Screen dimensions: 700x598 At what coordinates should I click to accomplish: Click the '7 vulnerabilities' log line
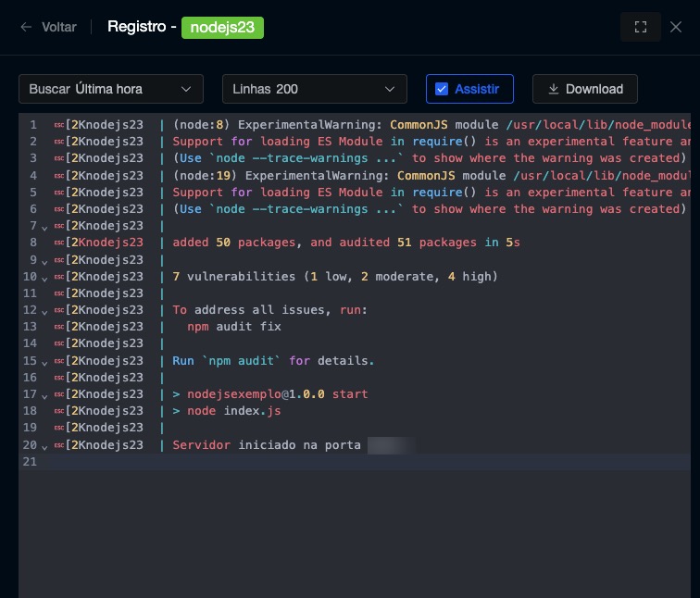click(335, 277)
